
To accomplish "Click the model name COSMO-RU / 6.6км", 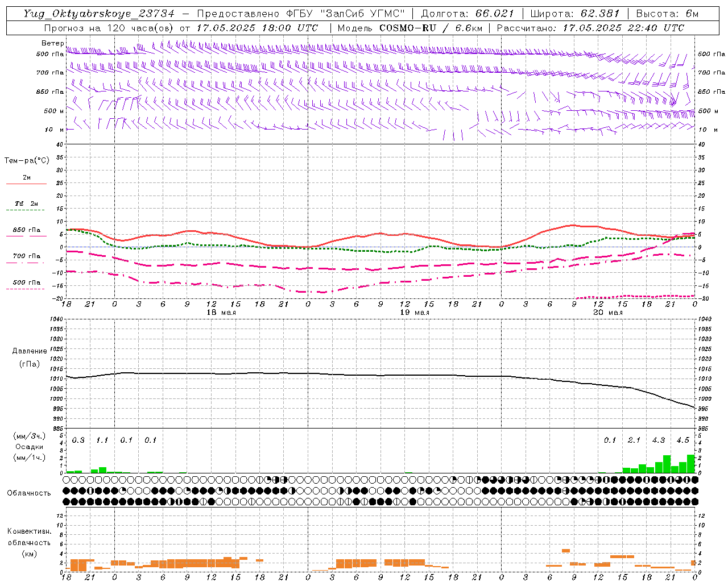I will [x=431, y=28].
